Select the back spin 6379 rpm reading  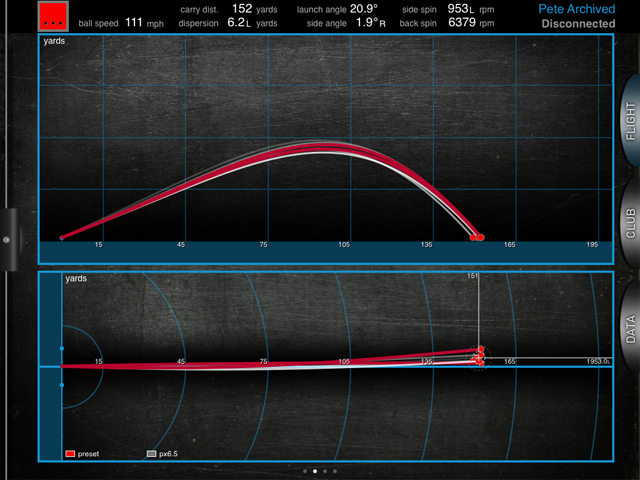coord(462,22)
